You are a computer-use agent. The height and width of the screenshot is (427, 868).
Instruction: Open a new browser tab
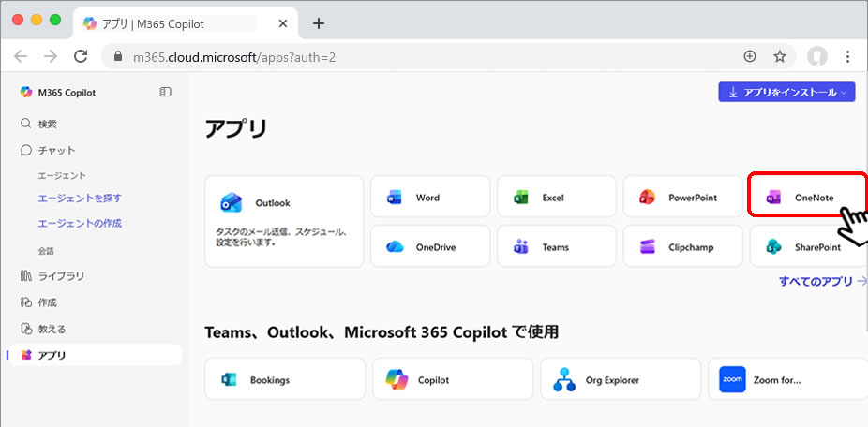coord(319,23)
